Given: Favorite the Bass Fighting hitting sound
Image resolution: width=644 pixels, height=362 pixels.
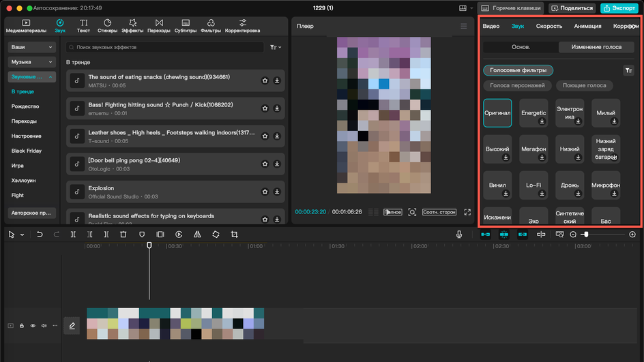Looking at the screenshot, I should (265, 108).
